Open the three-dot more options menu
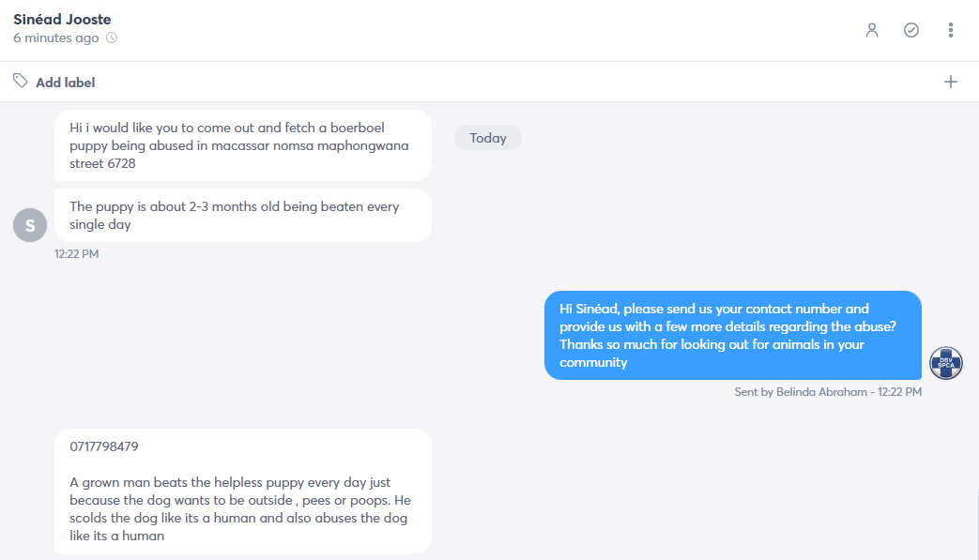979x560 pixels. (x=950, y=30)
